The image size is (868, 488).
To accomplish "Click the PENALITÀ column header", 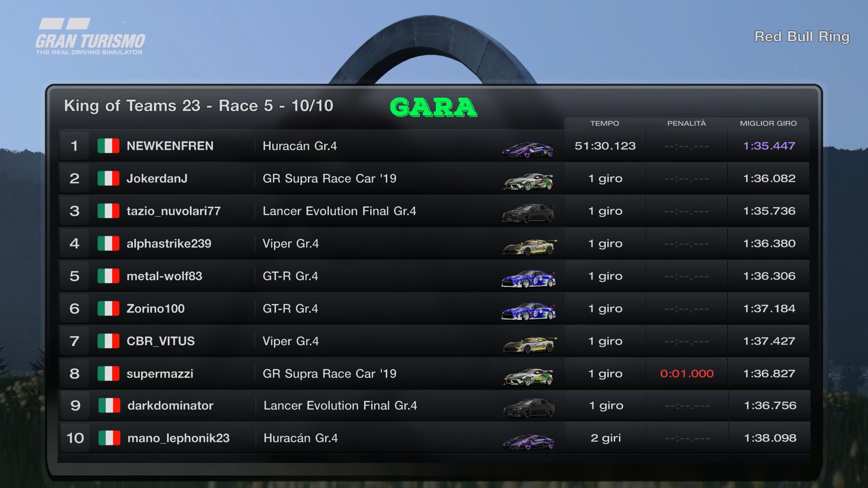I will point(686,123).
